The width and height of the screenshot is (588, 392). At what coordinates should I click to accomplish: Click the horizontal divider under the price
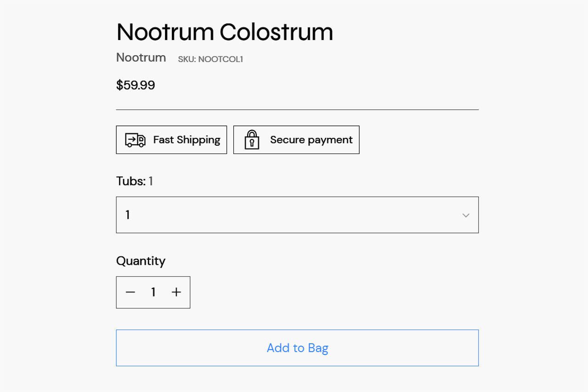(297, 110)
